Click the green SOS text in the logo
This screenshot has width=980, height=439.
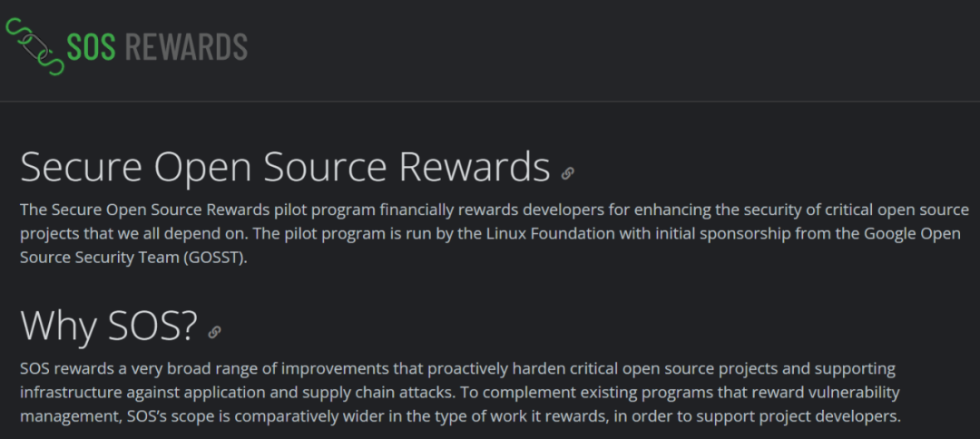tap(92, 47)
